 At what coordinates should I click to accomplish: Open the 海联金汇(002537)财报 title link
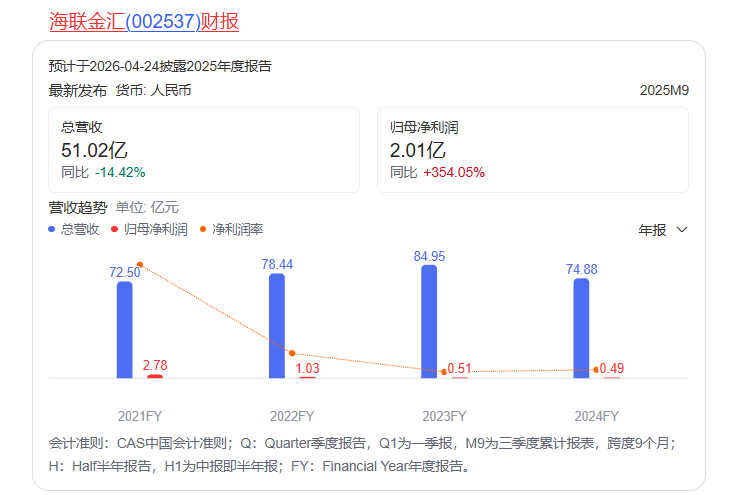pyautogui.click(x=144, y=21)
